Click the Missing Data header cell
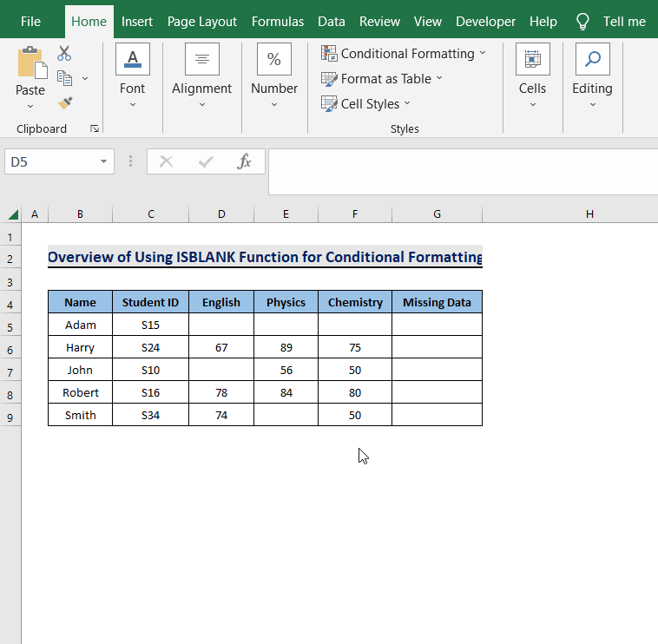658x644 pixels. pyautogui.click(x=437, y=302)
